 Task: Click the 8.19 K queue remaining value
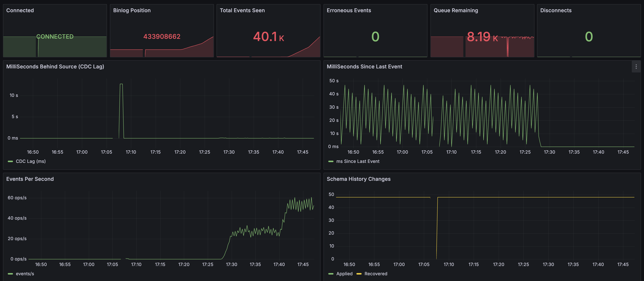(x=482, y=37)
